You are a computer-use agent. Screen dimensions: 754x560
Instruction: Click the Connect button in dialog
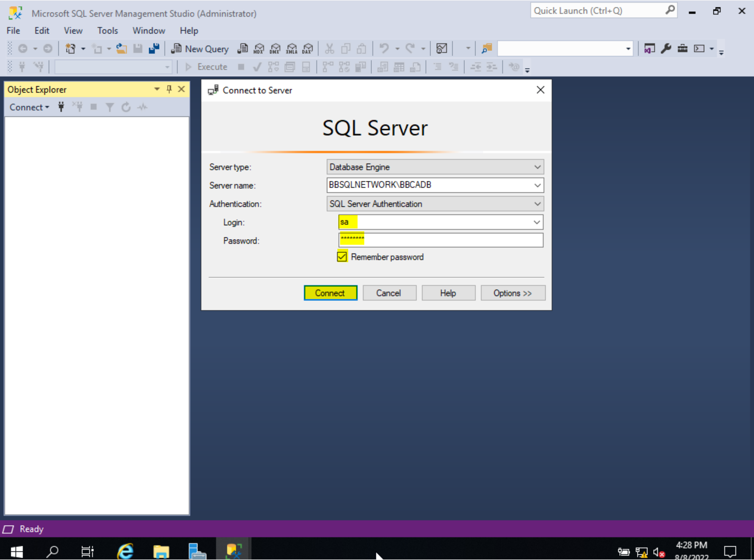tap(330, 293)
